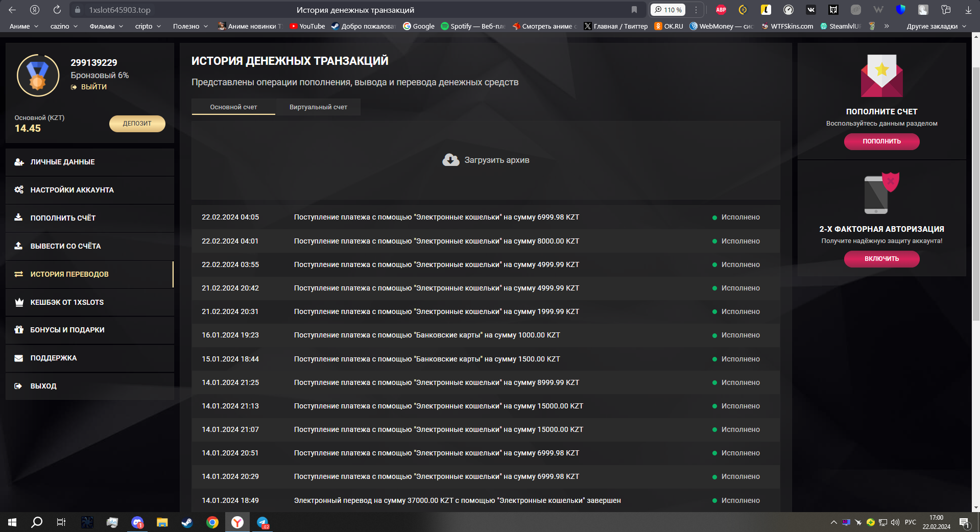Open the VK extension icon
The image size is (980, 532).
[811, 10]
